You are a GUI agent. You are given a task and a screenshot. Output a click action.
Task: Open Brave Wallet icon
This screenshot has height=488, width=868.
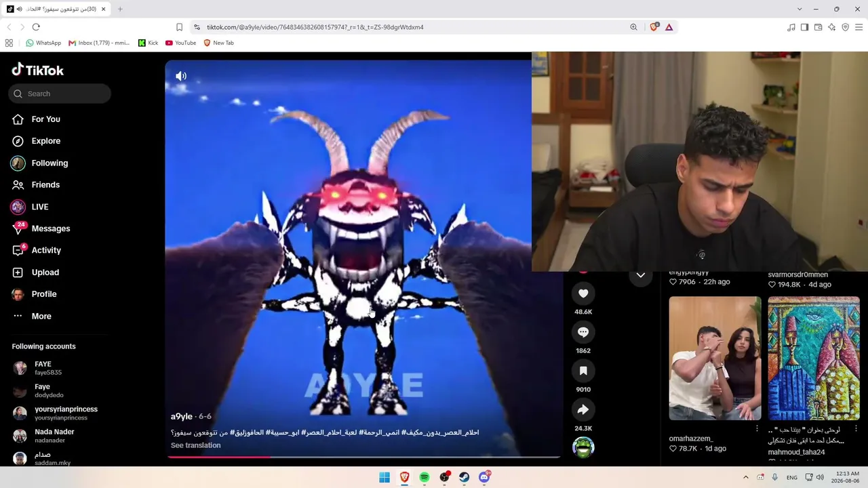pos(818,27)
